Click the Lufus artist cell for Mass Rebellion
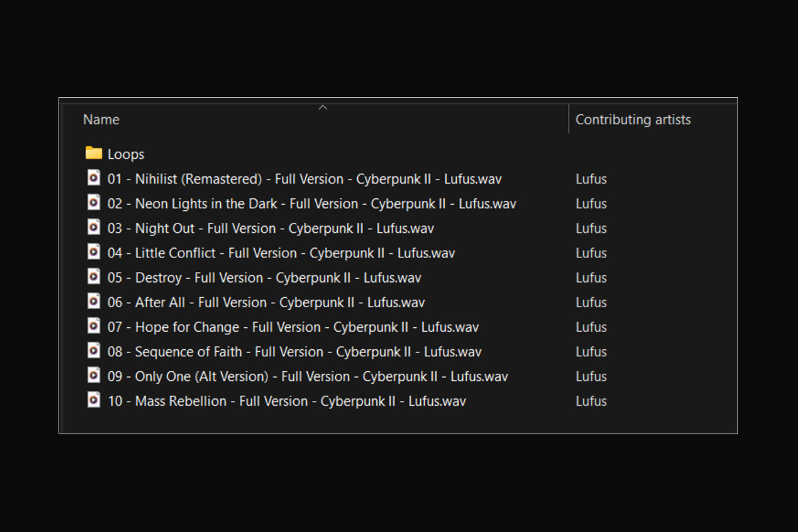This screenshot has width=798, height=532. (591, 401)
